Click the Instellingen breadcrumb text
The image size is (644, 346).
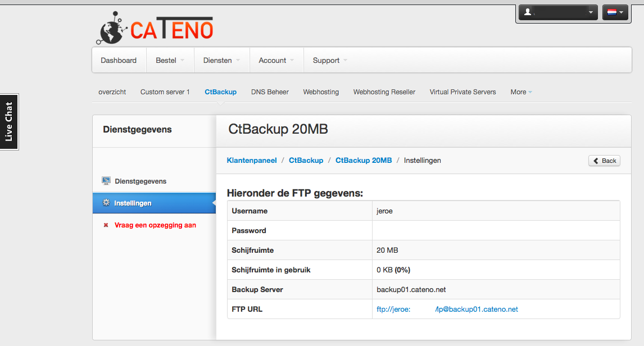click(x=422, y=161)
